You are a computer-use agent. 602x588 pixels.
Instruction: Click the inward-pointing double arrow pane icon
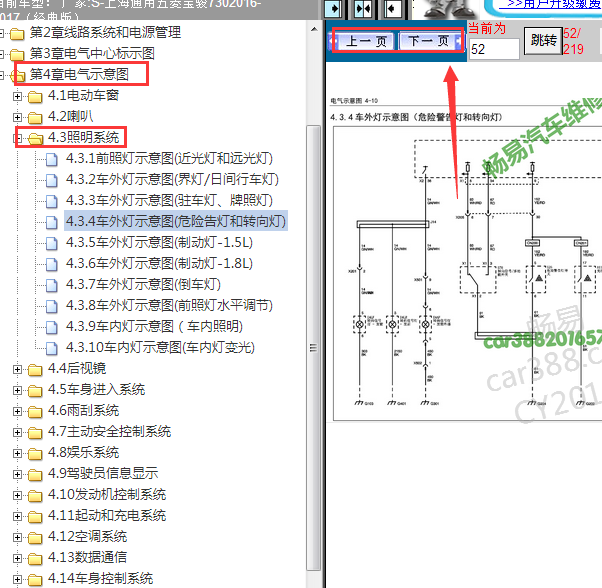[362, 8]
